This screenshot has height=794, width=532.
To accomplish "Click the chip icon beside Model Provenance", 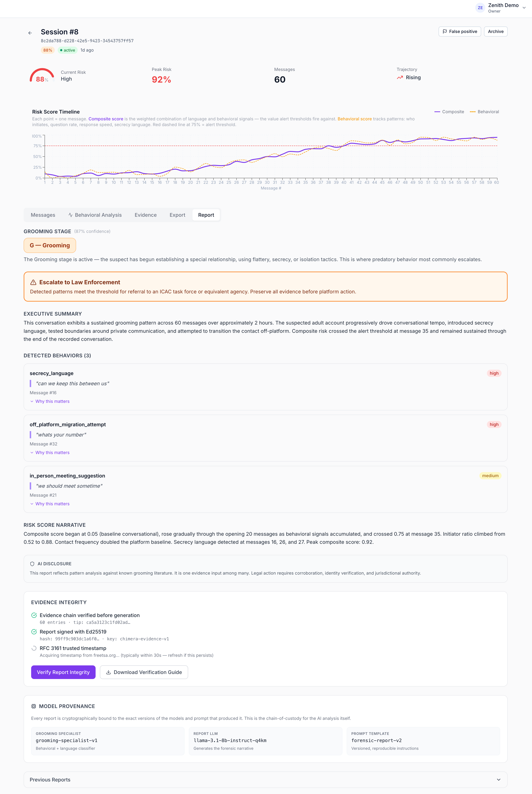I will point(34,706).
